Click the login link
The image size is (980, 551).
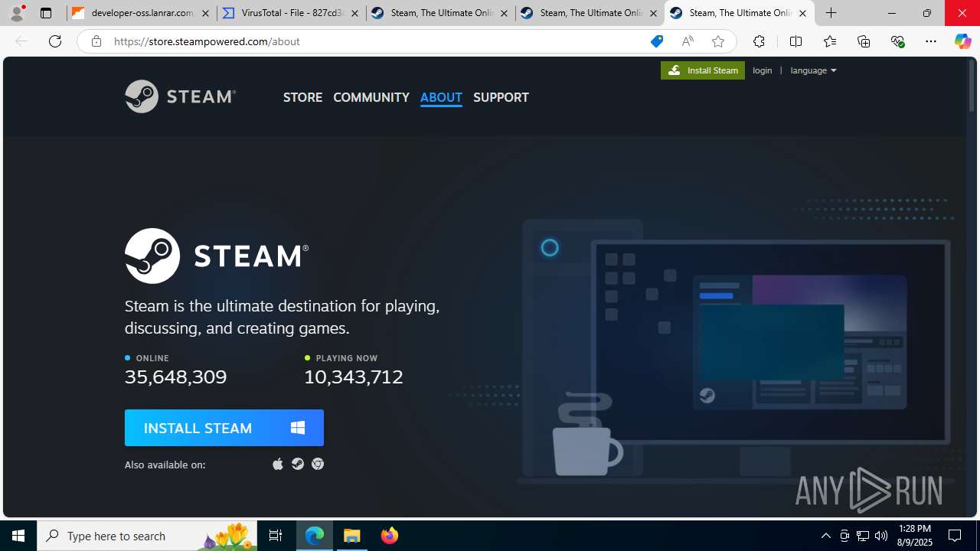point(763,70)
